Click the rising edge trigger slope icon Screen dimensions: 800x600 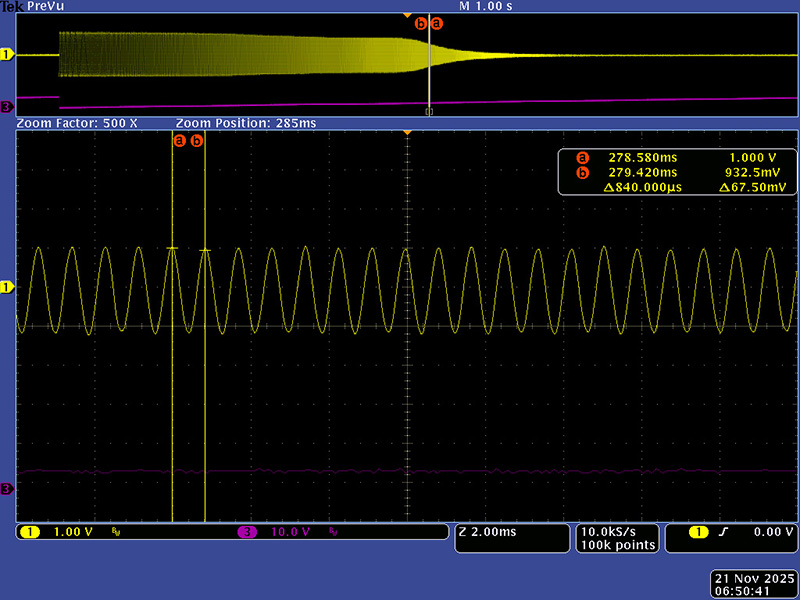pos(720,532)
